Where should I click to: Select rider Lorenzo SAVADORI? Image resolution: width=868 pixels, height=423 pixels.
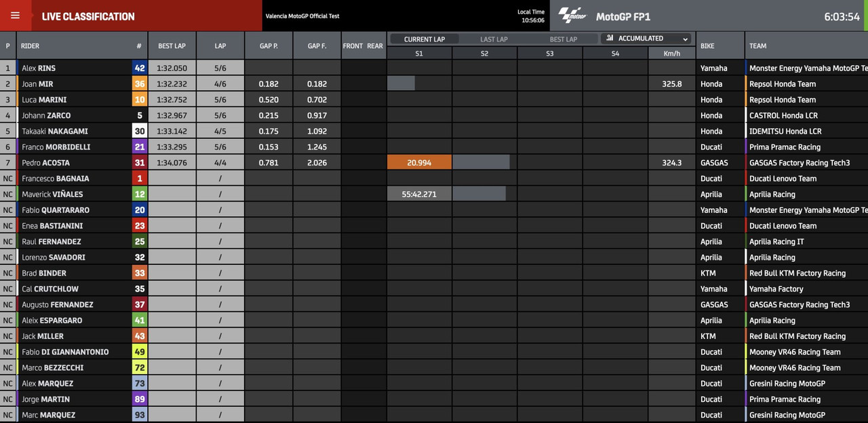click(x=53, y=258)
